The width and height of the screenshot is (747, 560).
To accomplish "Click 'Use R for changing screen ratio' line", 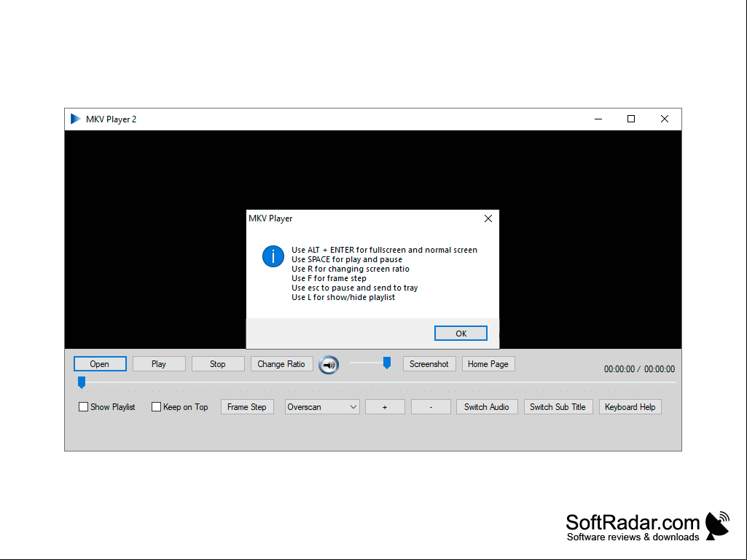I will (350, 269).
